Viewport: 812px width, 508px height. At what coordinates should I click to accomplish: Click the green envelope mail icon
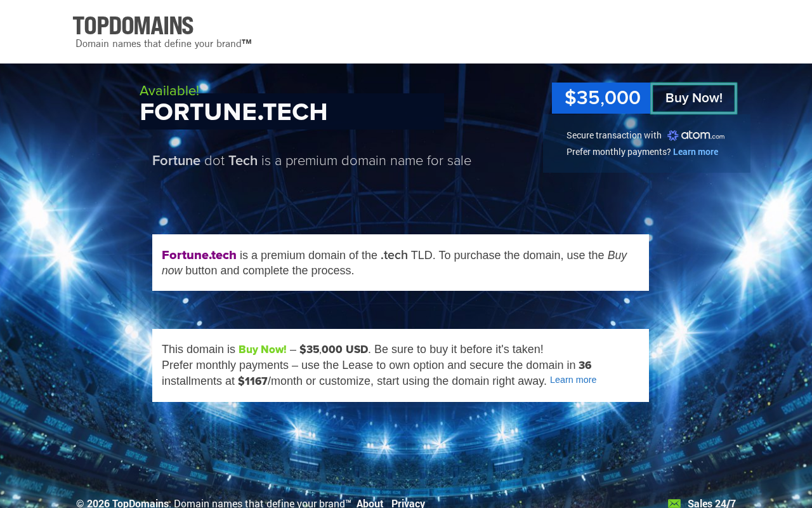point(674,504)
